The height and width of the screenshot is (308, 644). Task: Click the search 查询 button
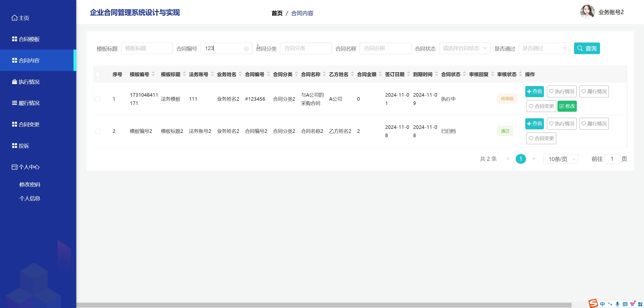click(x=587, y=48)
